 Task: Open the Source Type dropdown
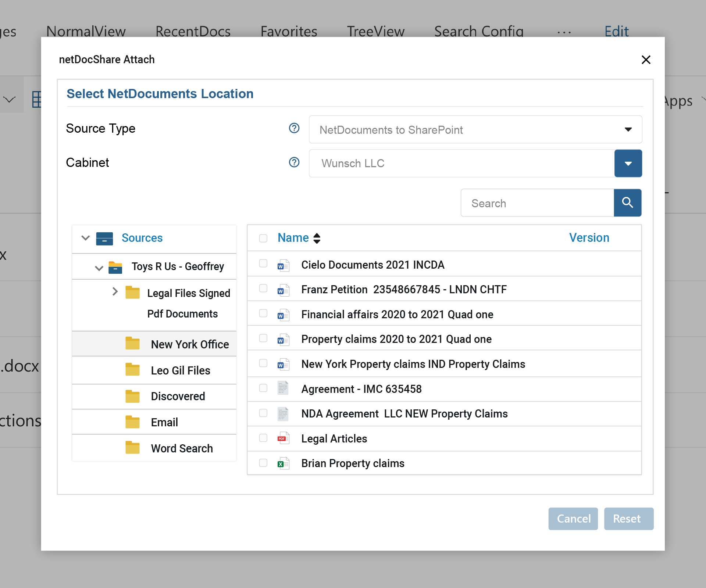475,129
